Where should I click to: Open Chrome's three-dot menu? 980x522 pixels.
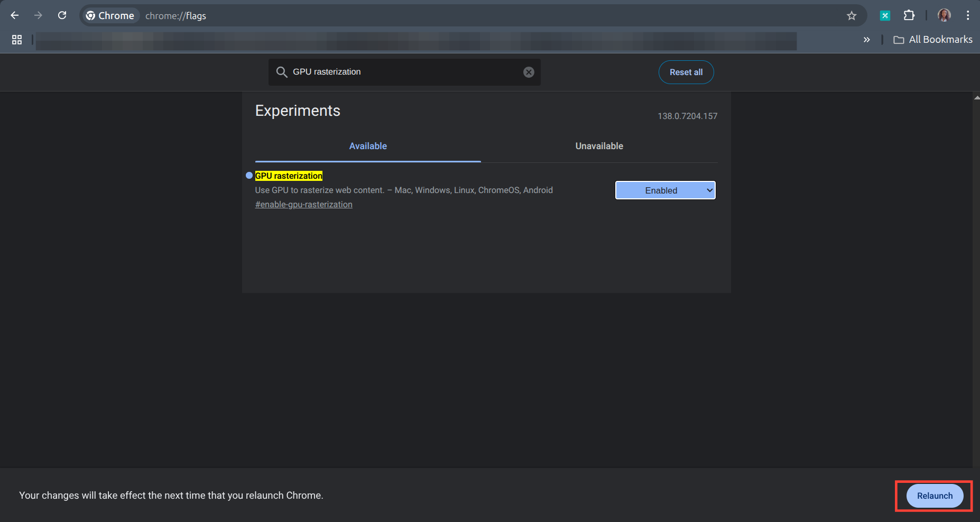pos(967,15)
